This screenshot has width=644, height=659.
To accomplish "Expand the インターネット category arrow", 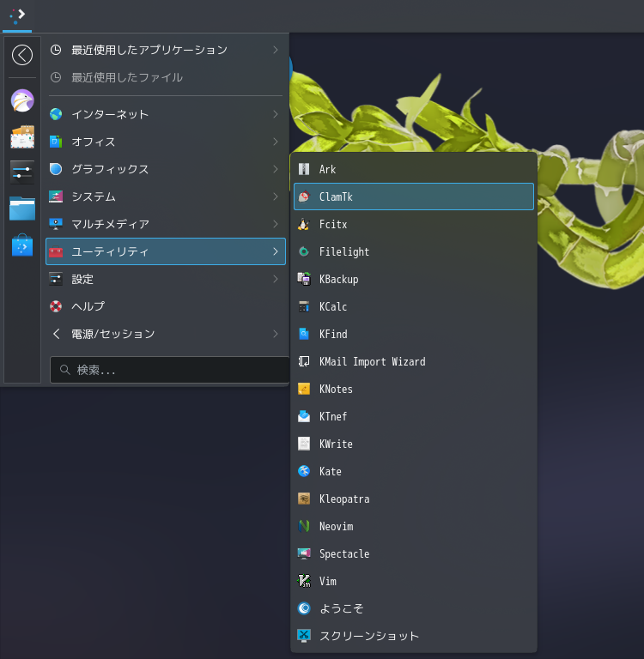I will pos(276,114).
